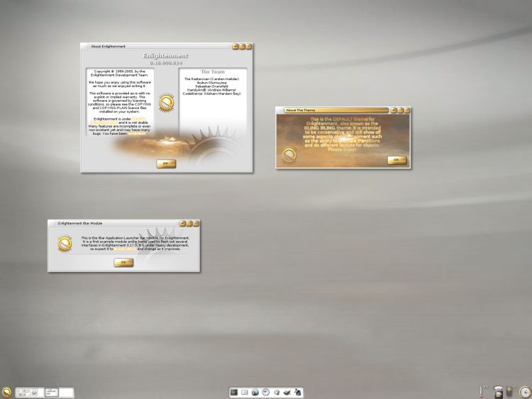Image resolution: width=532 pixels, height=399 pixels.
Task: Switch to the first pager desktop
Action: pos(23,392)
